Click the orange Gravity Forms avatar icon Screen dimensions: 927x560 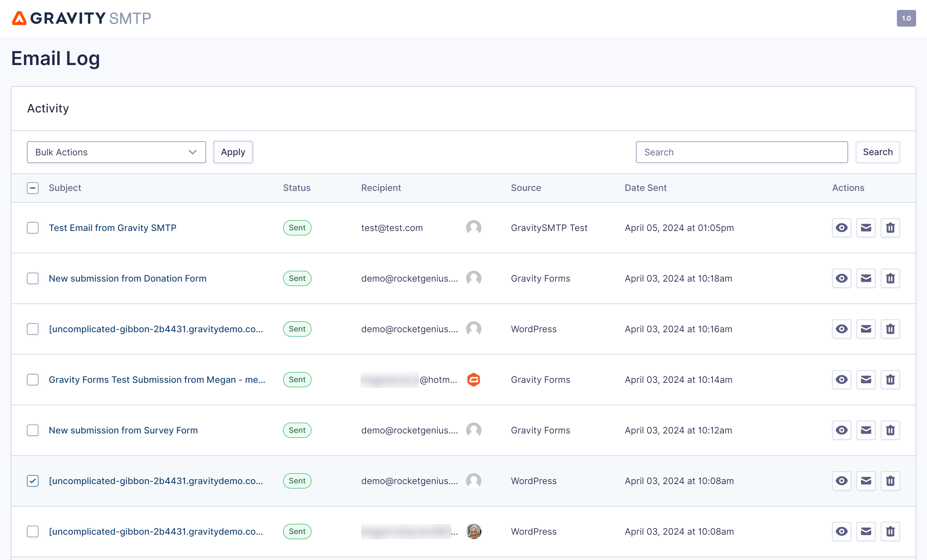coord(473,380)
